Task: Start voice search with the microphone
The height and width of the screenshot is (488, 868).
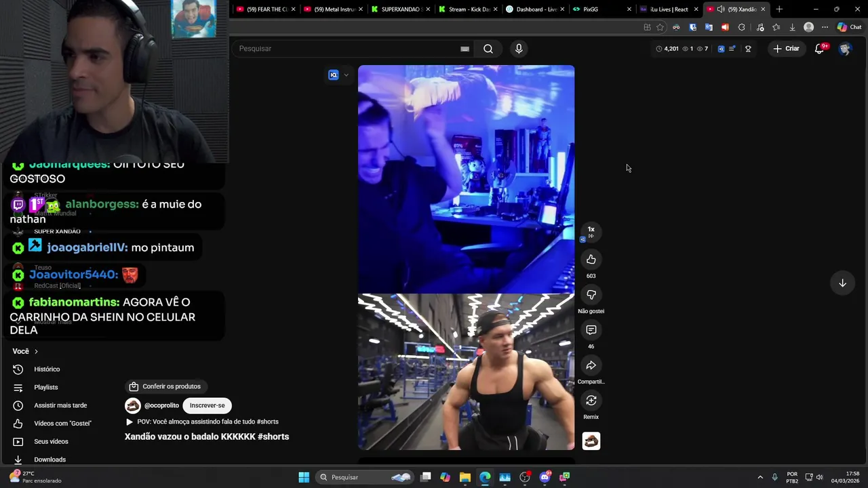Action: (x=519, y=49)
